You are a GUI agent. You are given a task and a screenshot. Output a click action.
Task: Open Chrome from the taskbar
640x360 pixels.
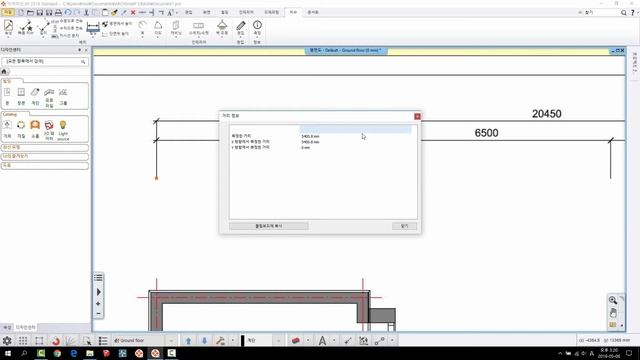pyautogui.click(x=57, y=353)
